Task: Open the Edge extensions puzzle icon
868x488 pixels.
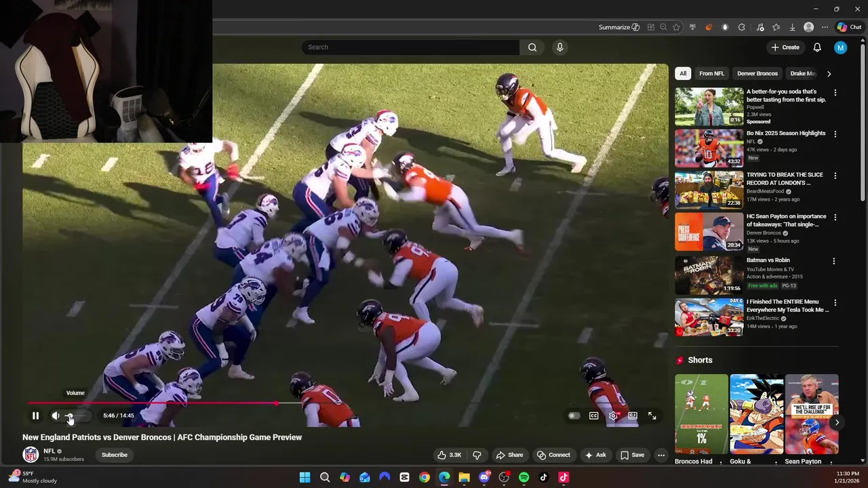Action: (x=741, y=27)
